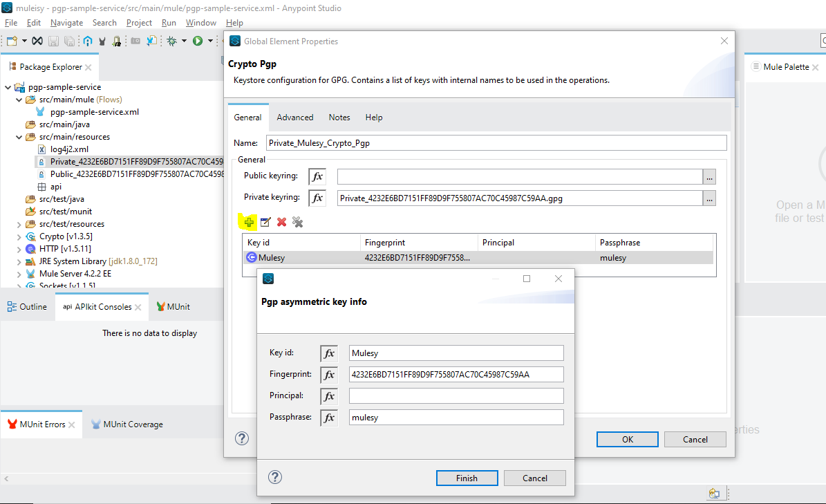This screenshot has height=504, width=826.
Task: Open the Edit menu
Action: pos(34,23)
